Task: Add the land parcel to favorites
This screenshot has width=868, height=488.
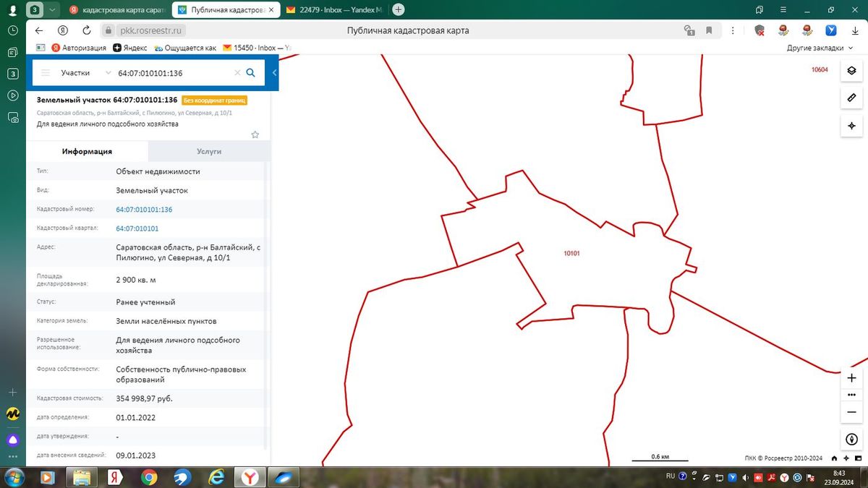Action: click(255, 134)
